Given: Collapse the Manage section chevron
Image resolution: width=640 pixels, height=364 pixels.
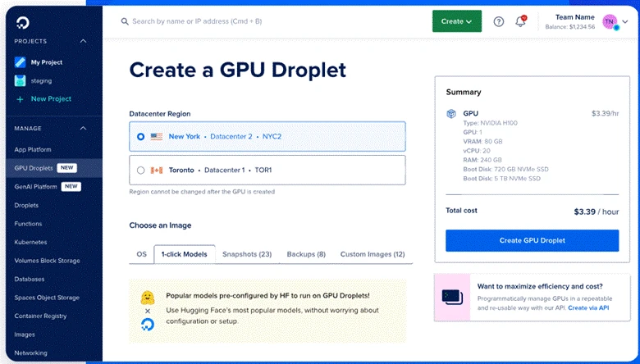Looking at the screenshot, I should point(83,129).
